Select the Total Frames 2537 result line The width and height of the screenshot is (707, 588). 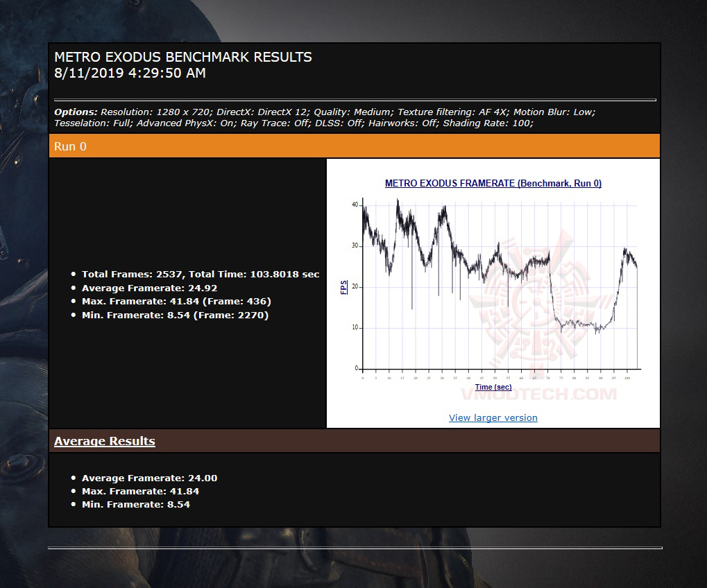(x=201, y=274)
